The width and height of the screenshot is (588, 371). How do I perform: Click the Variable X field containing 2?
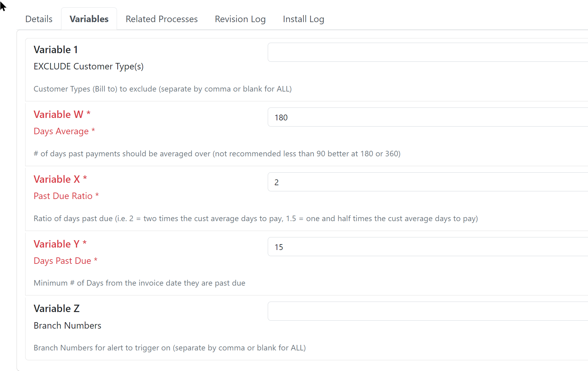(x=428, y=182)
